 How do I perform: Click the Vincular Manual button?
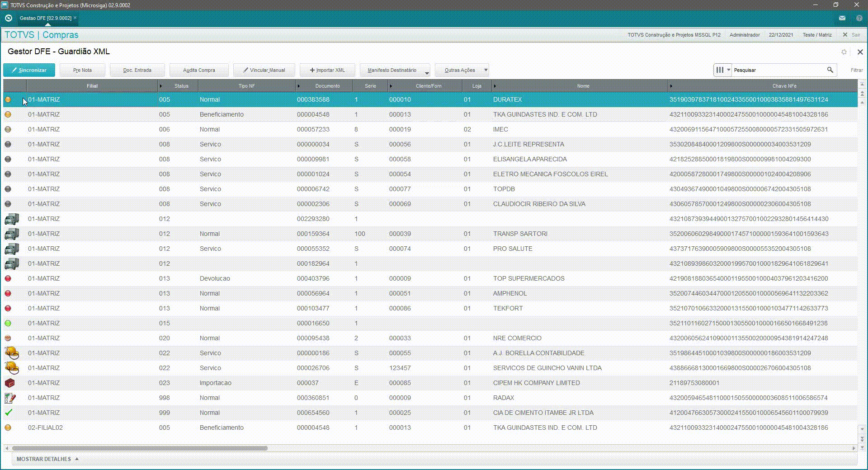[x=264, y=70]
